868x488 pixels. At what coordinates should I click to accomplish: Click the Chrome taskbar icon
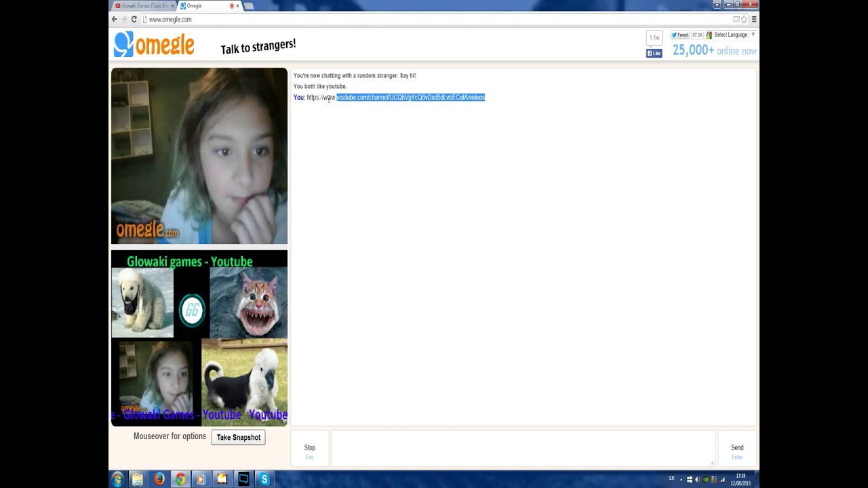tap(180, 479)
